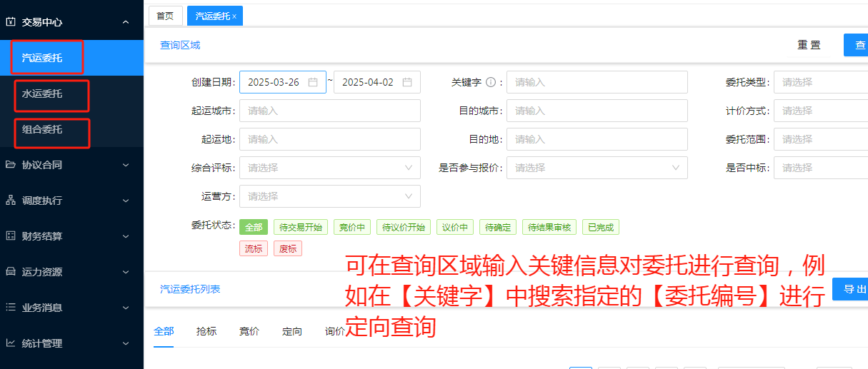Click the 运力资源 vehicle icon
Image resolution: width=868 pixels, height=369 pixels.
click(x=11, y=272)
